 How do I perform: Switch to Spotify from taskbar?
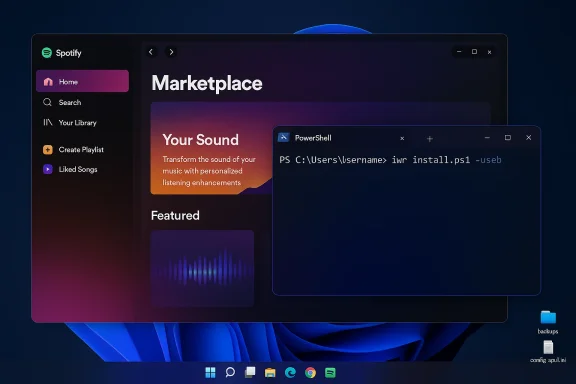330,373
